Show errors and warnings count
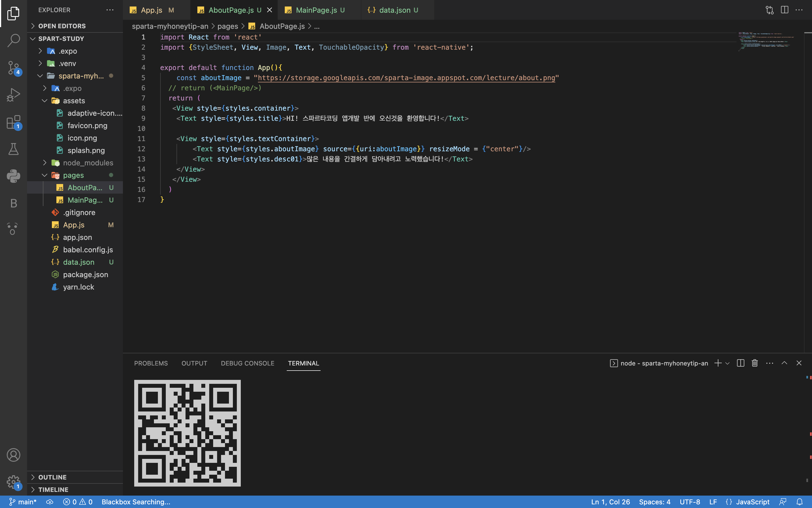Viewport: 812px width, 508px height. [78, 502]
